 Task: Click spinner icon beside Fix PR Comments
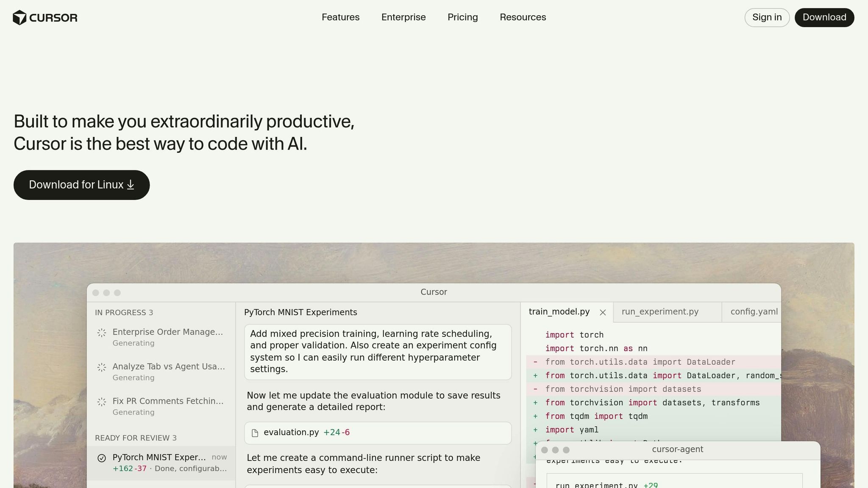pyautogui.click(x=102, y=402)
